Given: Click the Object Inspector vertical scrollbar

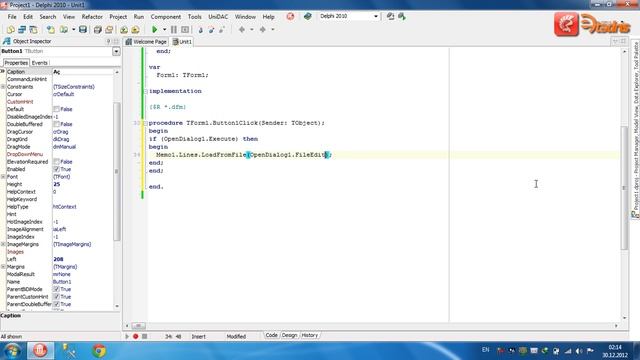Looking at the screenshot, I should 117,171.
